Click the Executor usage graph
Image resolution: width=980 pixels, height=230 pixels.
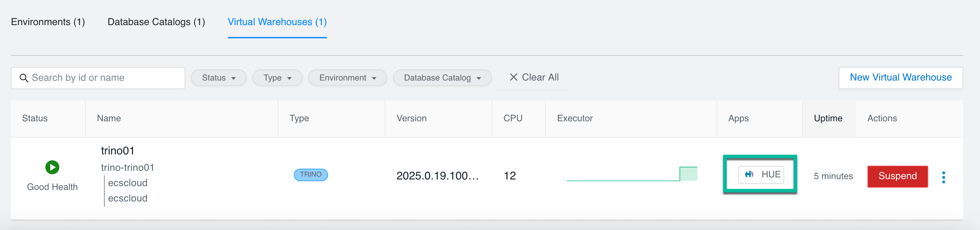(x=632, y=175)
